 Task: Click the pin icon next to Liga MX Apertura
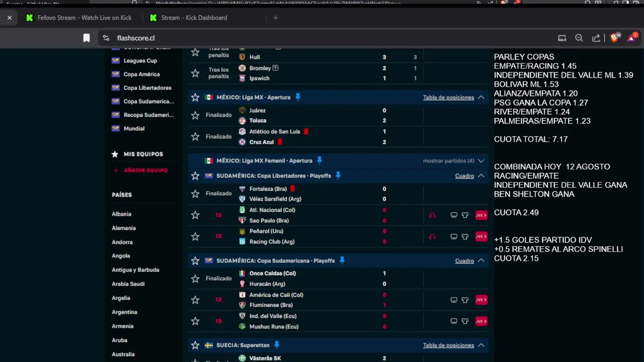tap(298, 97)
